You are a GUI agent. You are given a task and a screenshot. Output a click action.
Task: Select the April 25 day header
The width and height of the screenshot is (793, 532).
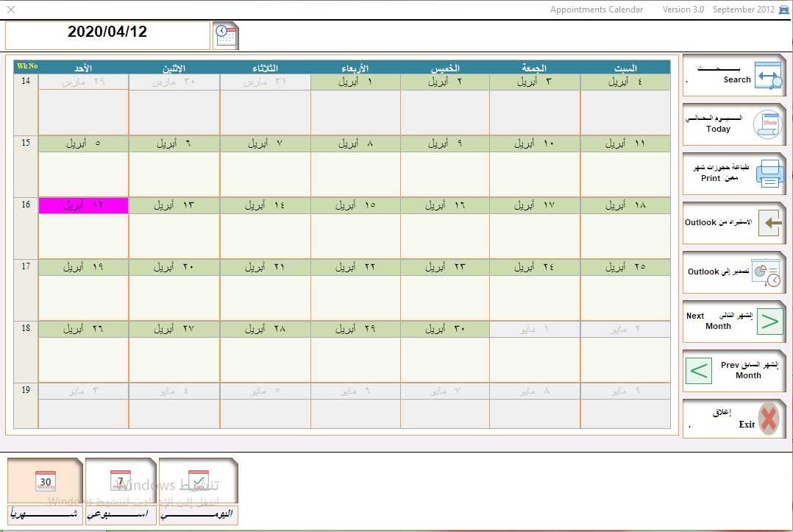click(625, 267)
